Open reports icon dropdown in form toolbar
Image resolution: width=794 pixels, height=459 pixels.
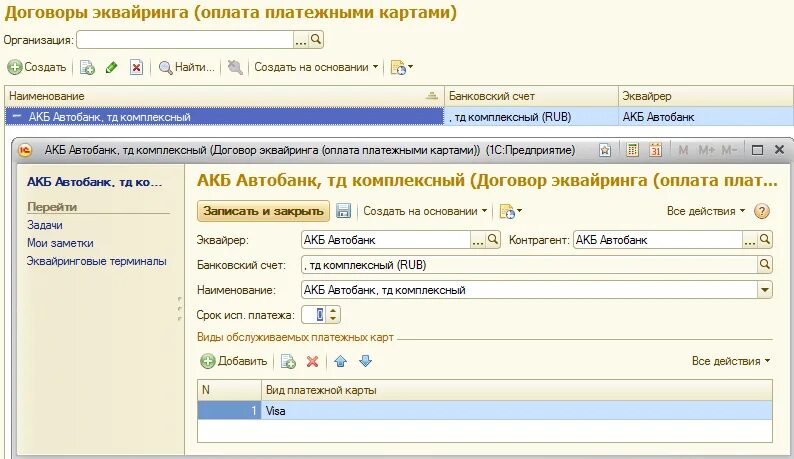click(x=510, y=212)
